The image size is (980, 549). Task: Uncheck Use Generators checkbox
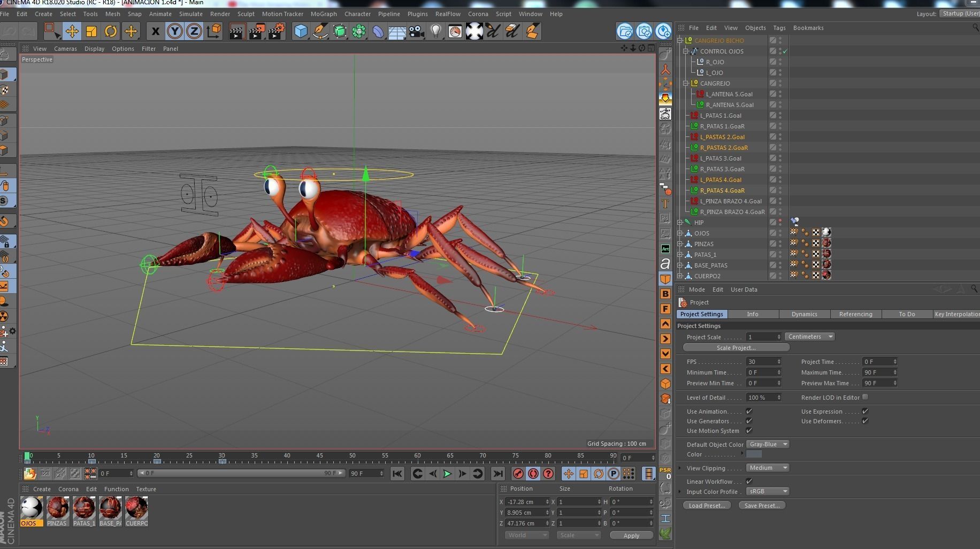click(x=749, y=421)
